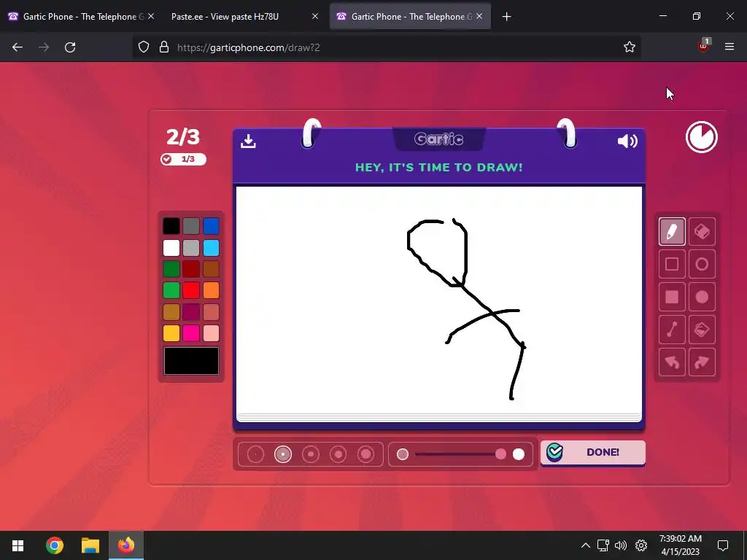Click the Gartic logo

[438, 139]
